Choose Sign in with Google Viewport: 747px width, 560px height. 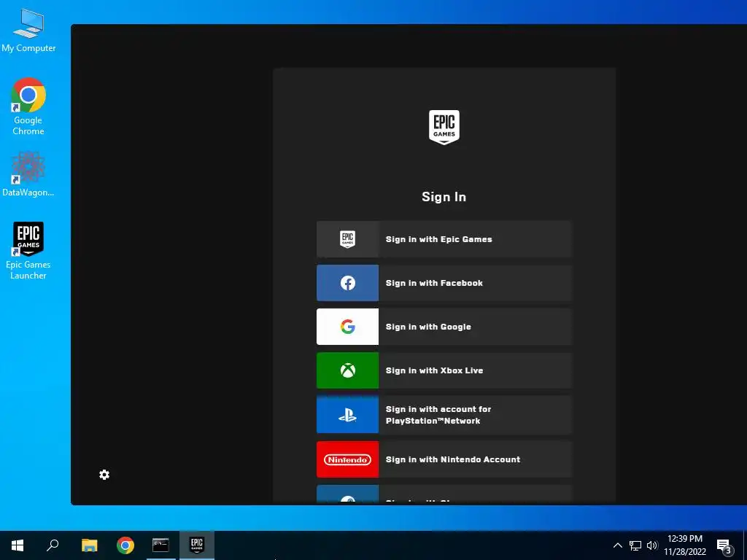[444, 327]
